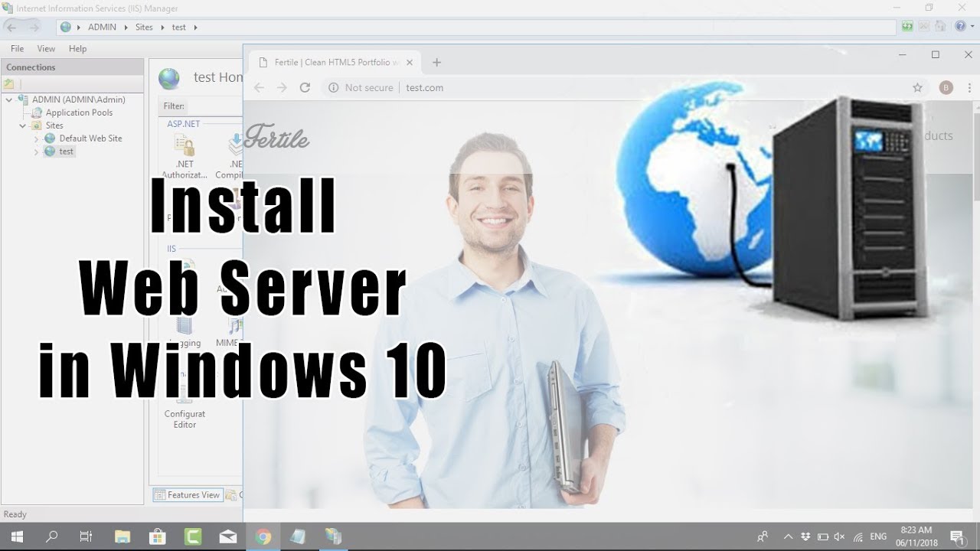
Task: Open Microsoft Store from the taskbar
Action: 157,536
